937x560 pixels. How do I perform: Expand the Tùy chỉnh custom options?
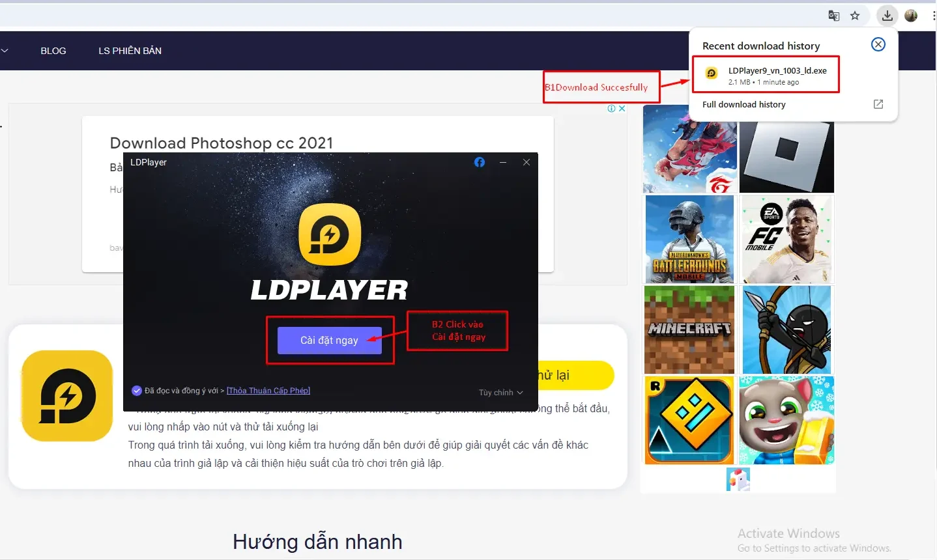click(x=500, y=393)
